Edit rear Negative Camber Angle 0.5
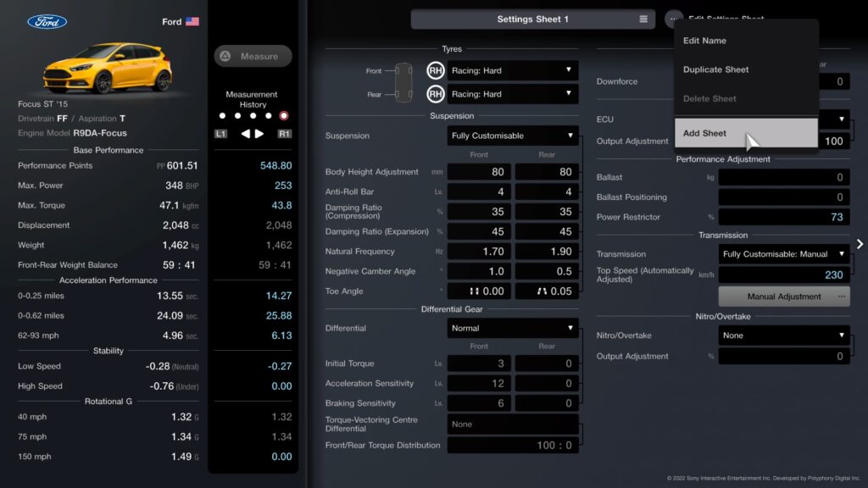Image resolution: width=868 pixels, height=488 pixels. 547,272
